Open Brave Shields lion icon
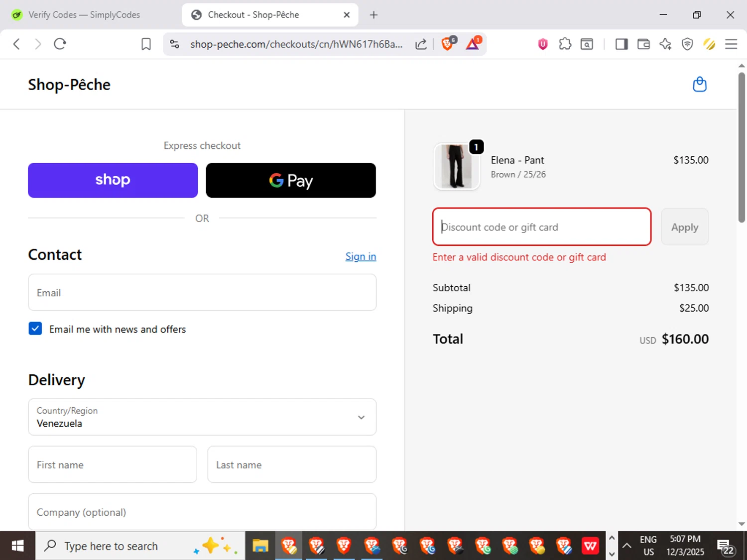The width and height of the screenshot is (747, 560). [448, 44]
